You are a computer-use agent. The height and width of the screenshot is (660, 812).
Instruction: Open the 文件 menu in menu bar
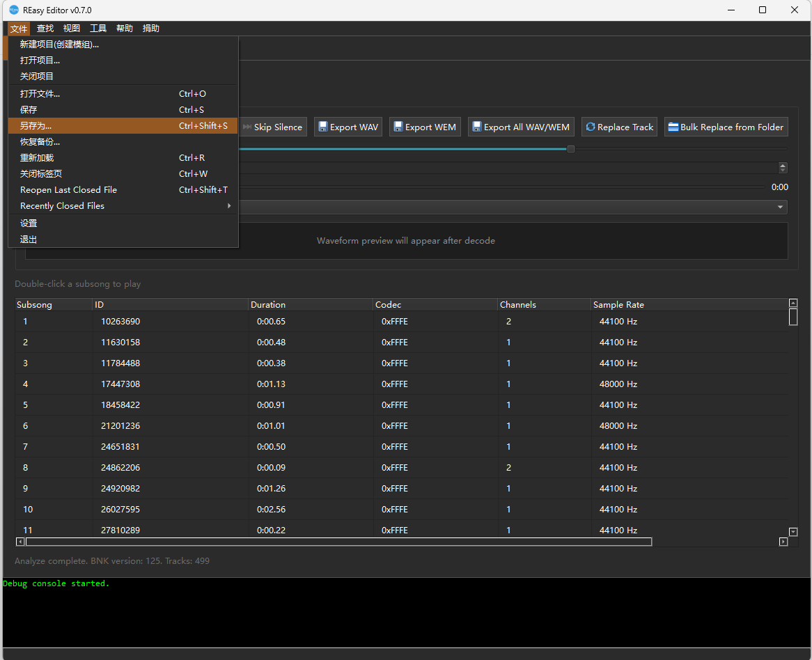coord(19,29)
